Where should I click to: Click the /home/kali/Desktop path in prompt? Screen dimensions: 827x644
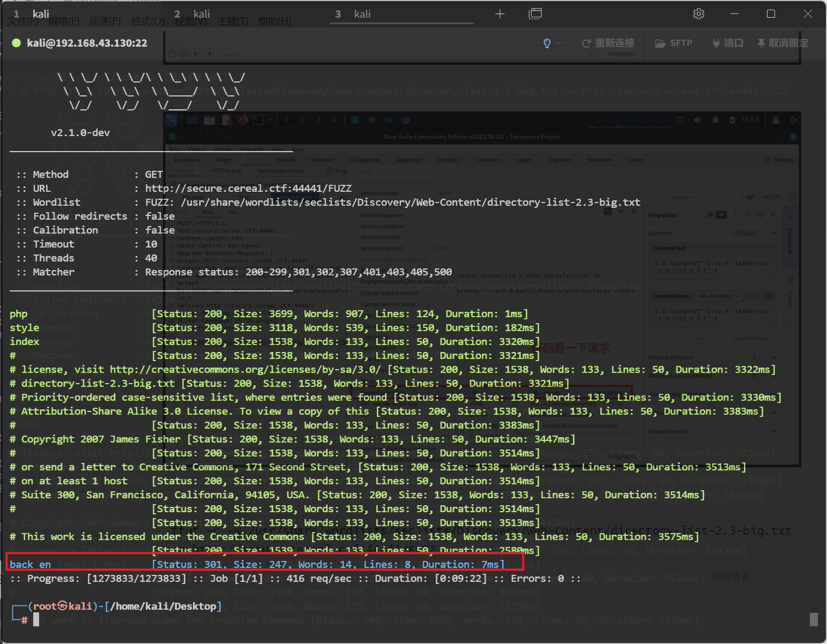[163, 606]
